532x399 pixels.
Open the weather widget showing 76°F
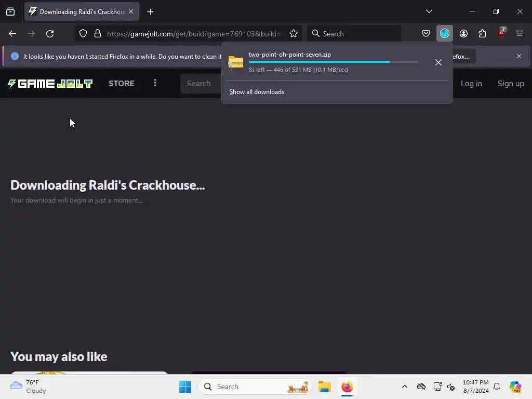(28, 387)
